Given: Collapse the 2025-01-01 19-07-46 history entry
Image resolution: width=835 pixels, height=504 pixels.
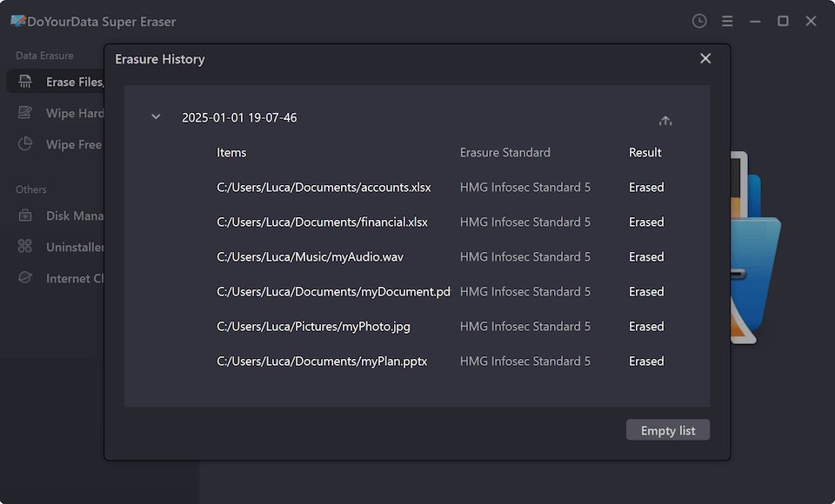Looking at the screenshot, I should (156, 117).
